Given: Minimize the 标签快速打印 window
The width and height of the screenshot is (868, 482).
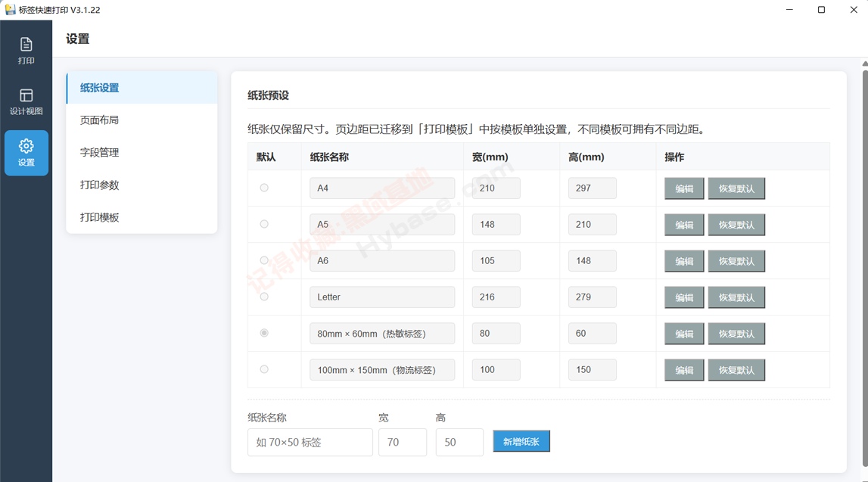Looking at the screenshot, I should [x=789, y=9].
